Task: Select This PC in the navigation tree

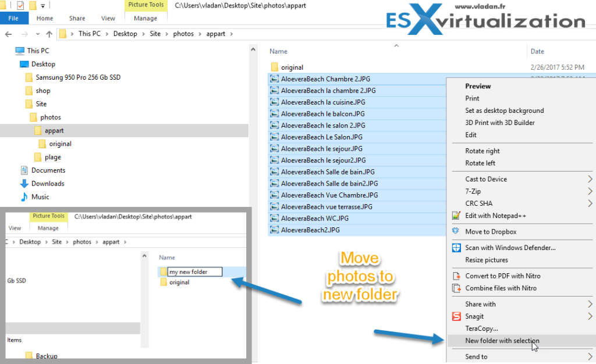Action: 38,51
